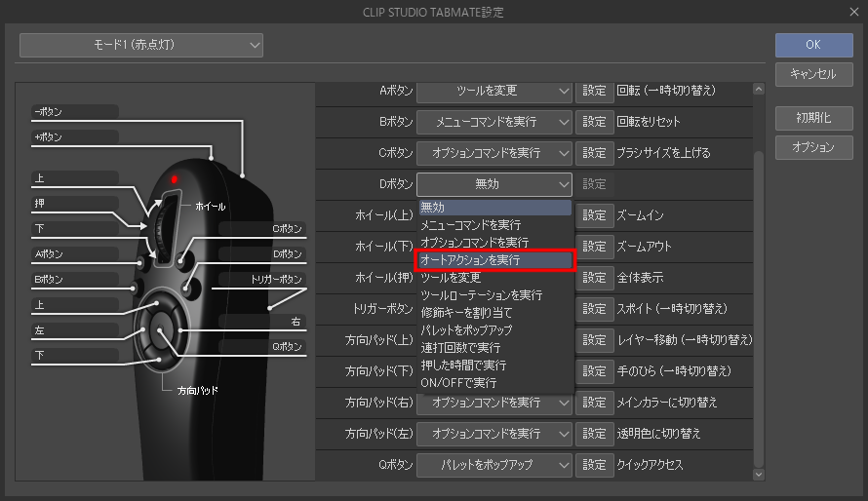Select ON/OFFで実行 option
Image resolution: width=868 pixels, height=501 pixels.
[x=495, y=383]
